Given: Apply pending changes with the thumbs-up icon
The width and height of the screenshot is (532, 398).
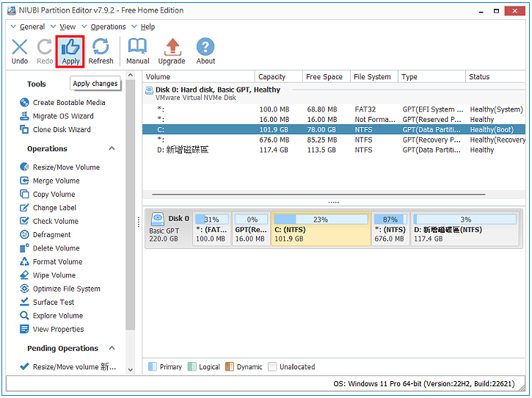Looking at the screenshot, I should pos(70,51).
